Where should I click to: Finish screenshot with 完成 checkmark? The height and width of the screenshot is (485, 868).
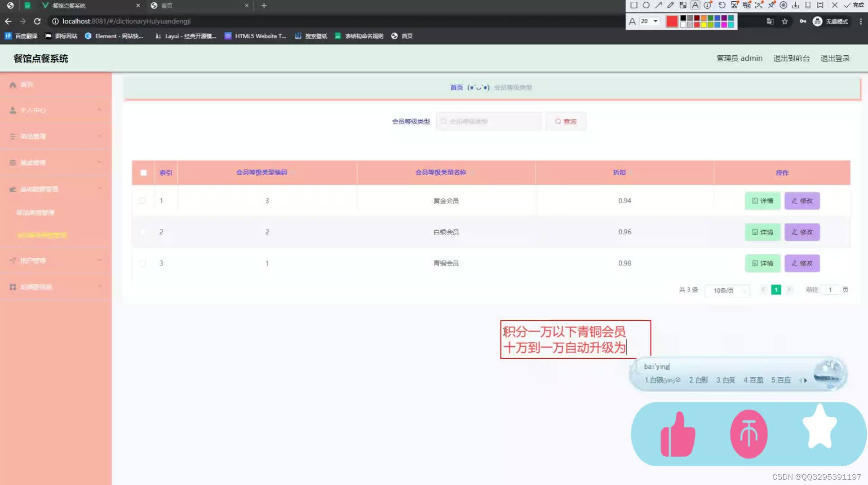click(854, 5)
